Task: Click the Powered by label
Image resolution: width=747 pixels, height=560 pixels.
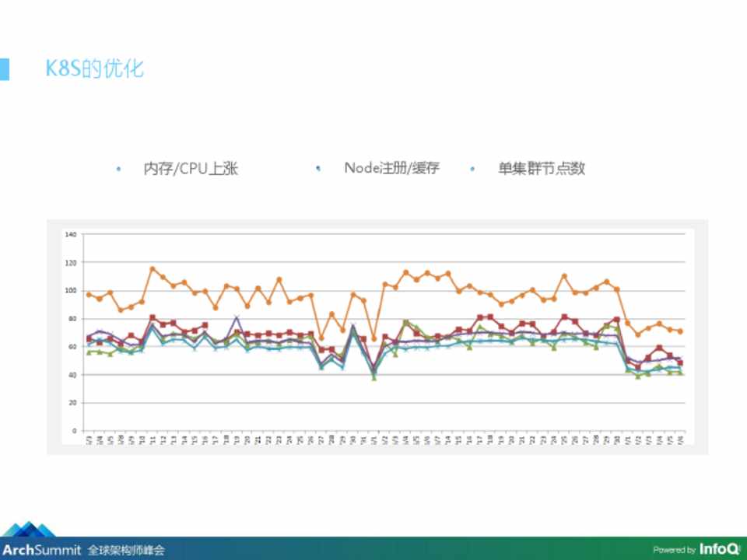Action: coord(674,550)
